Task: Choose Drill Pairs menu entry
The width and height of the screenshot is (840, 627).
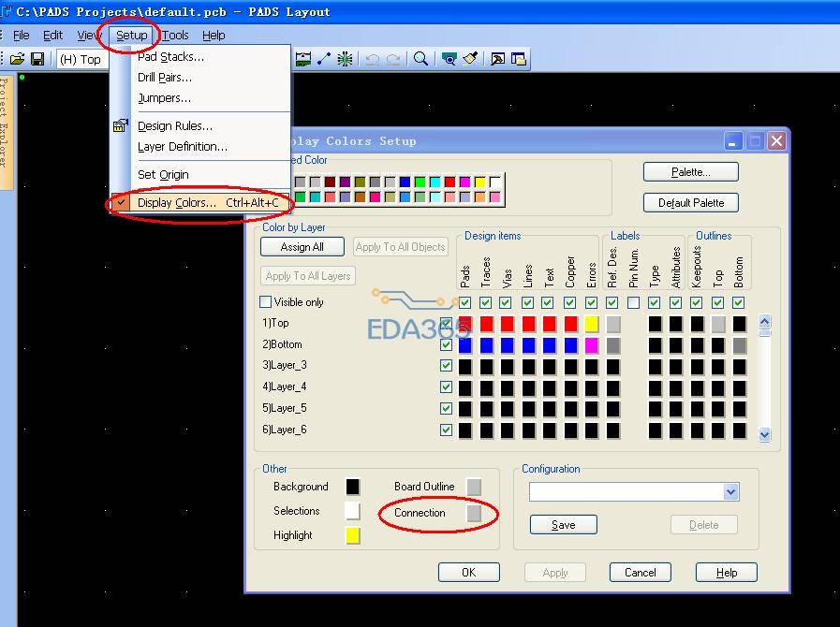Action: (201, 78)
